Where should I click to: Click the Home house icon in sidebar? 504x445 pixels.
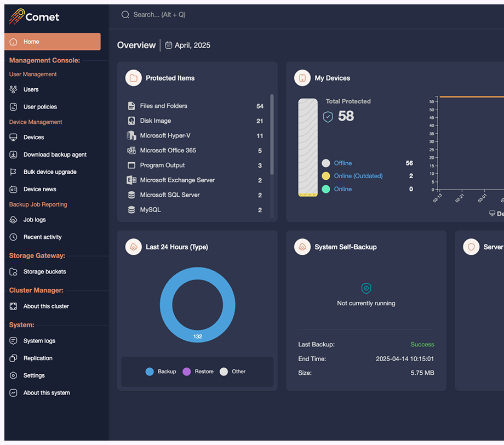(x=13, y=42)
